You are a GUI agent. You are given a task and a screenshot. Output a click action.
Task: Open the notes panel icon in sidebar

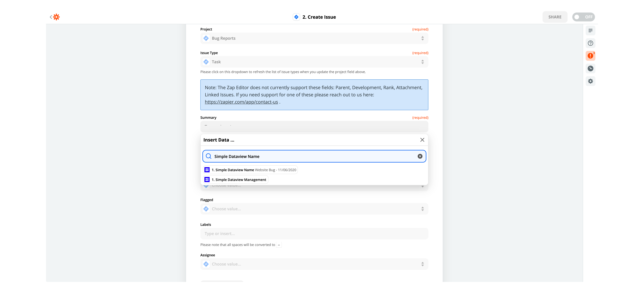tap(590, 30)
